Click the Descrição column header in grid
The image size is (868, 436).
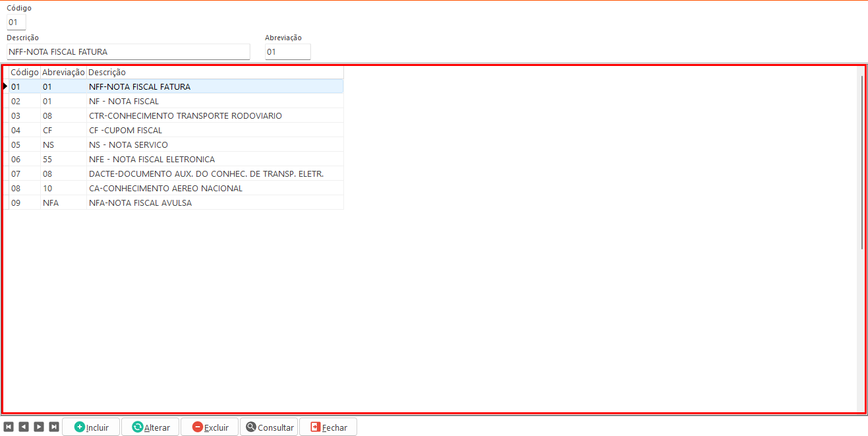tap(214, 73)
